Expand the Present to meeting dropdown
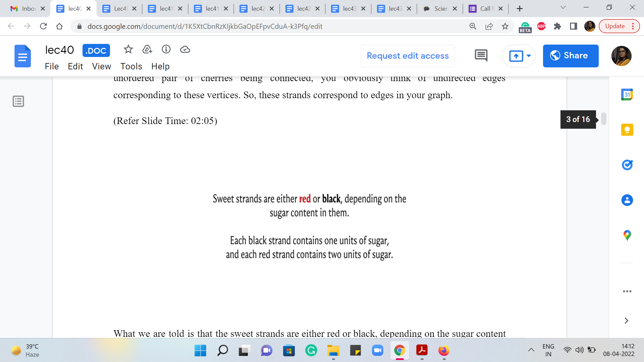The width and height of the screenshot is (644, 362). click(x=529, y=56)
